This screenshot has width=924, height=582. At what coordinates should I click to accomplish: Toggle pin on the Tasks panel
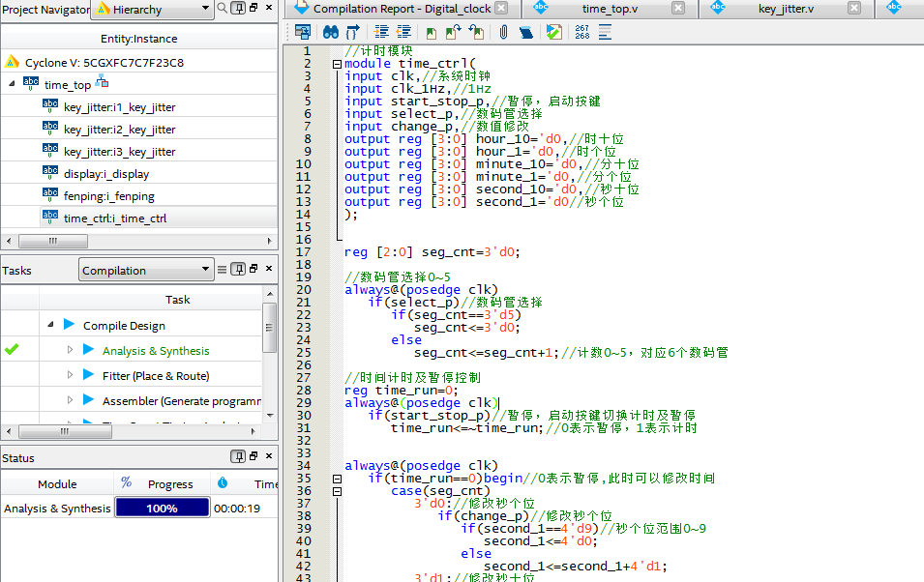(x=238, y=270)
